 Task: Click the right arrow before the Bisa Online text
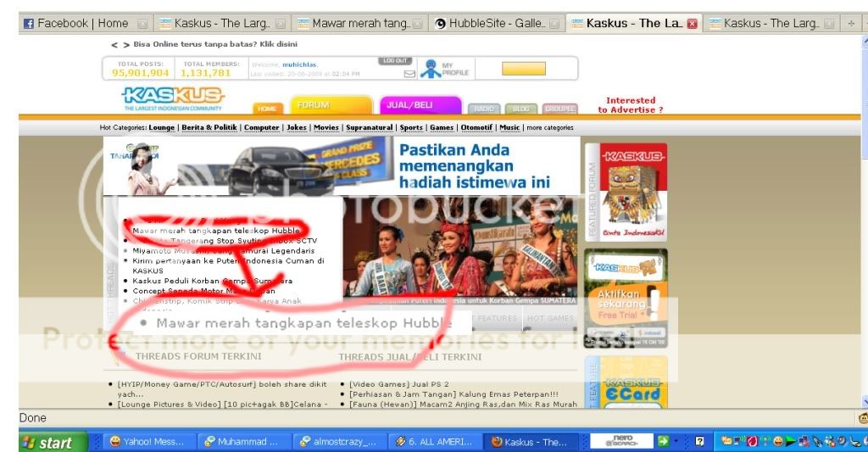(x=126, y=45)
